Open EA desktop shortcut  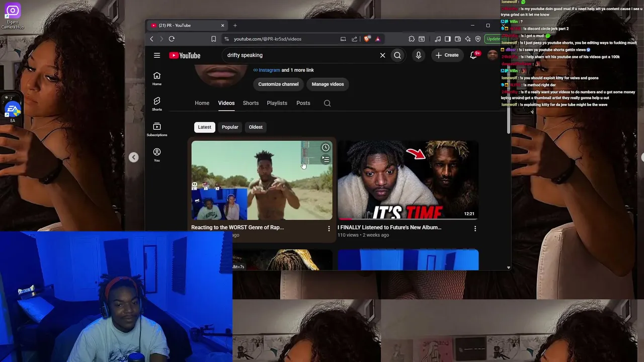click(13, 112)
